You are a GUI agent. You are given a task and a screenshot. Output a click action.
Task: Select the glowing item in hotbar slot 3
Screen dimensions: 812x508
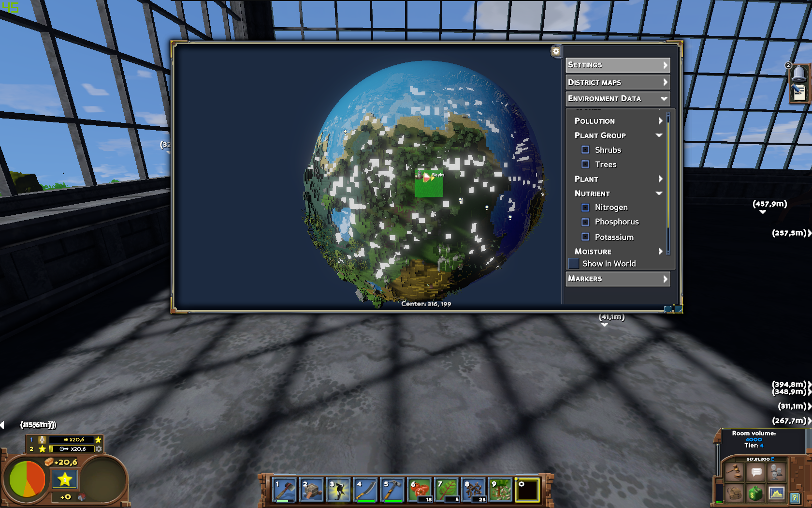tap(339, 490)
